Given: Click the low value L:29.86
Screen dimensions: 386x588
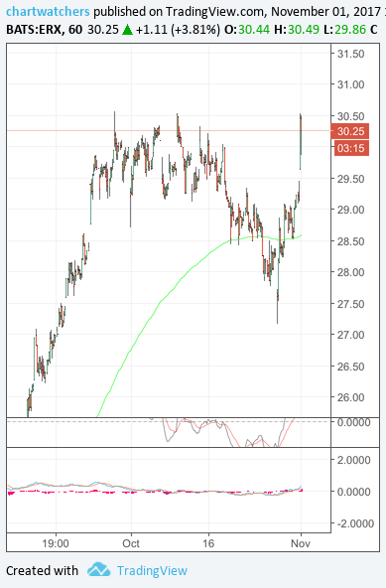Looking at the screenshot, I should (344, 29).
